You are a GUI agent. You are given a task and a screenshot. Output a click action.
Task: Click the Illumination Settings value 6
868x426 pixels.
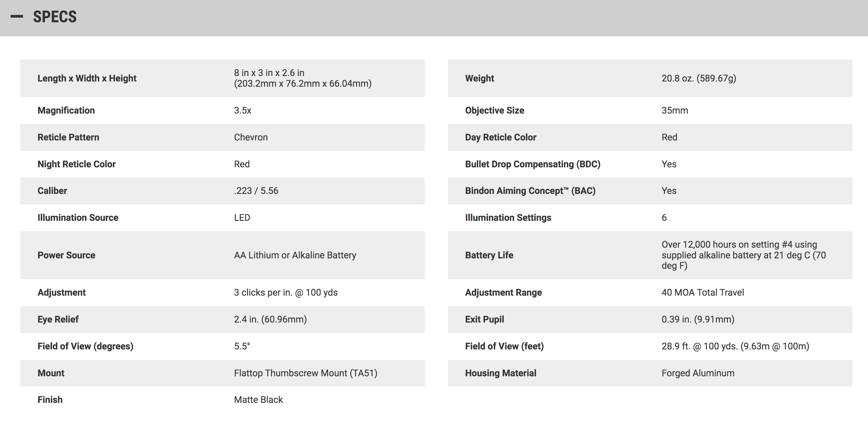pyautogui.click(x=664, y=218)
